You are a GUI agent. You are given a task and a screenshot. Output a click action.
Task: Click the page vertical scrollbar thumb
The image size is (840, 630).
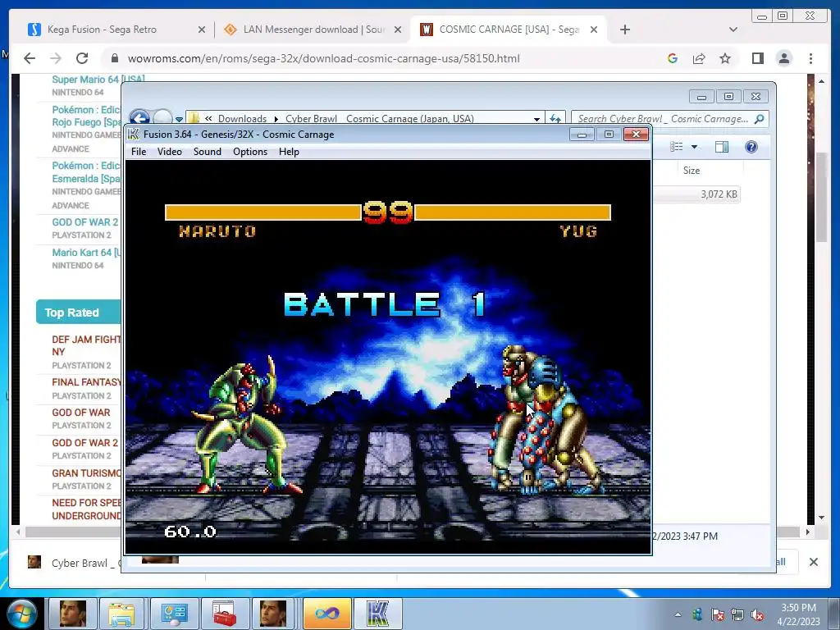[x=821, y=197]
